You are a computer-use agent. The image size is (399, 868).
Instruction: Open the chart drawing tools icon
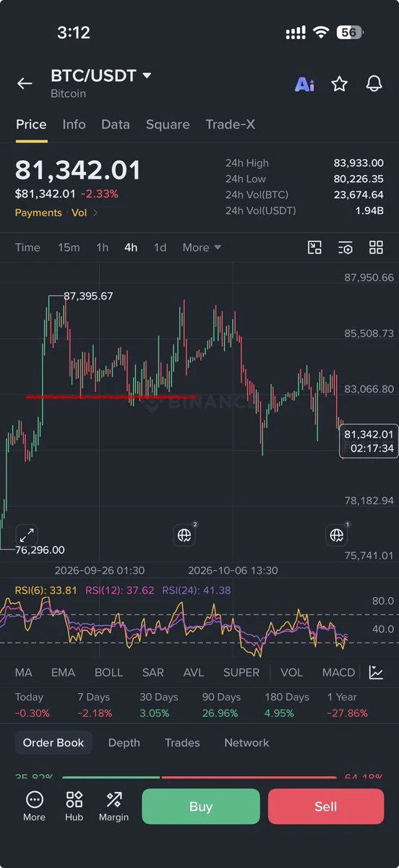tap(314, 247)
